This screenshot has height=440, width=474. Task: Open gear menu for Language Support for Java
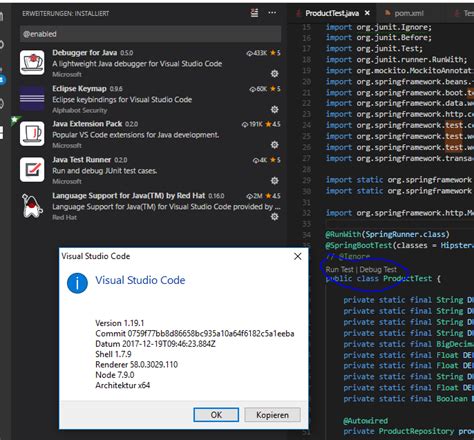[274, 217]
